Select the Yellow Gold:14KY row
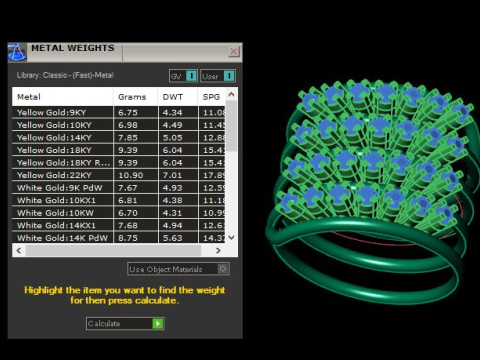The width and height of the screenshot is (480, 360). (x=119, y=137)
